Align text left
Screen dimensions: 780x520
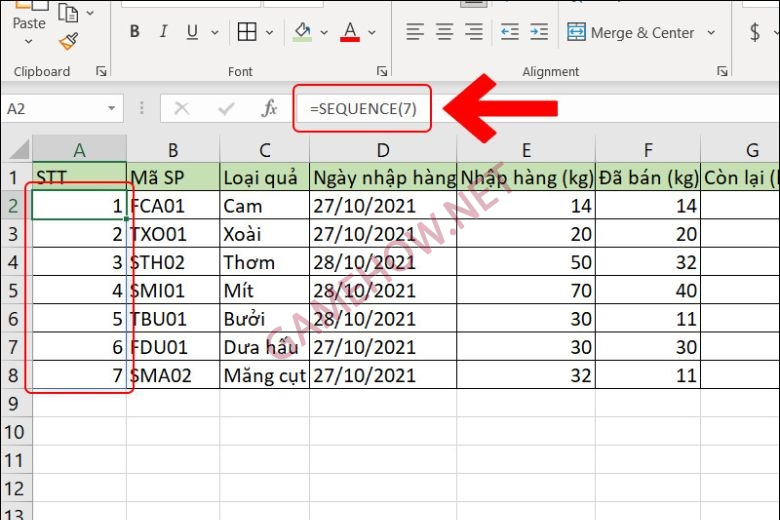(415, 32)
